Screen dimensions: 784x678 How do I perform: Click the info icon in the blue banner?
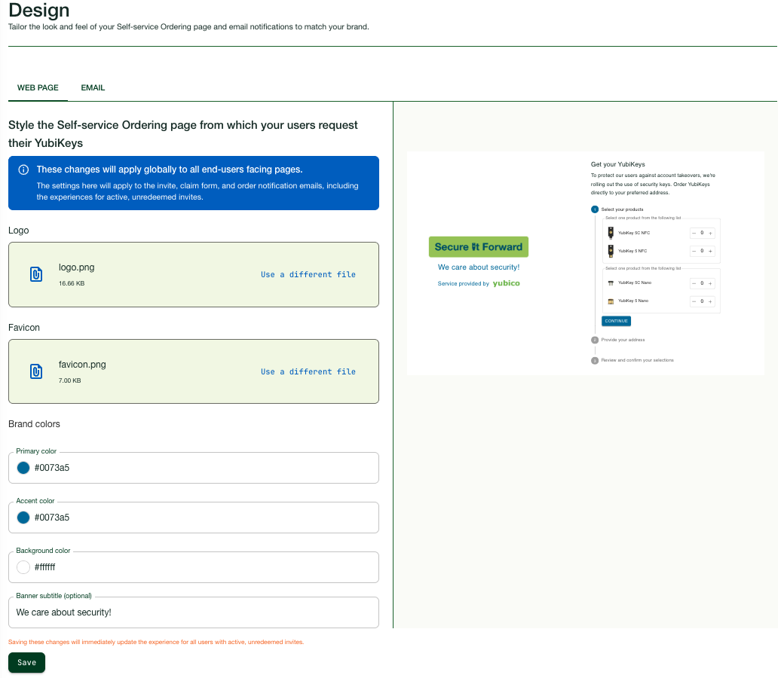tap(23, 169)
